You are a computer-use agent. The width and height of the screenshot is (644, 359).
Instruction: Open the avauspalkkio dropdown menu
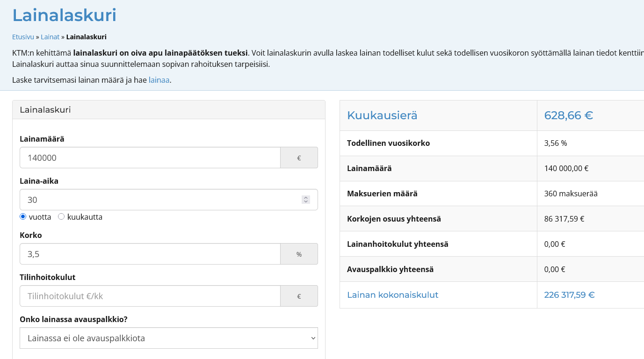(168, 338)
